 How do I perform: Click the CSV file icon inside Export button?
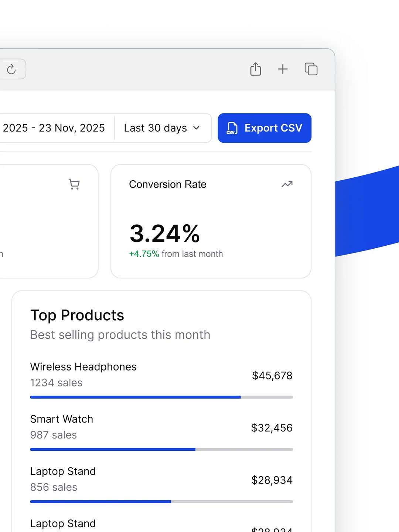[232, 128]
